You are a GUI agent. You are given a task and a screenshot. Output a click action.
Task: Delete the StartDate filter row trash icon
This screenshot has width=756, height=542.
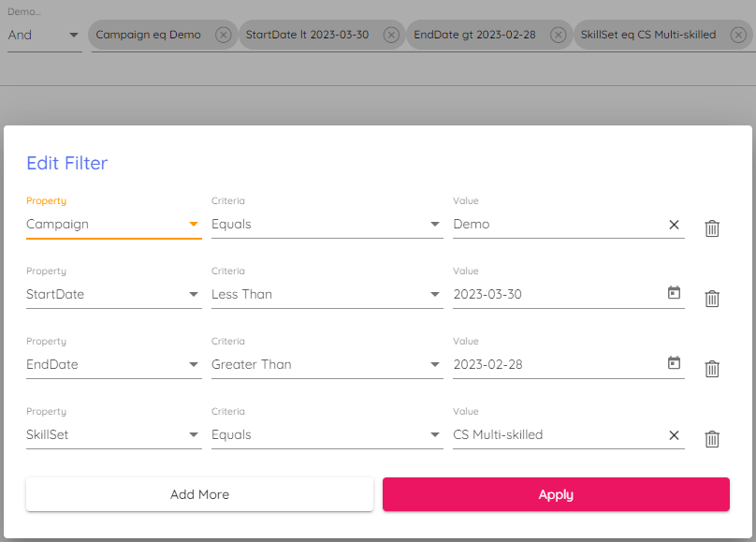[x=712, y=299]
